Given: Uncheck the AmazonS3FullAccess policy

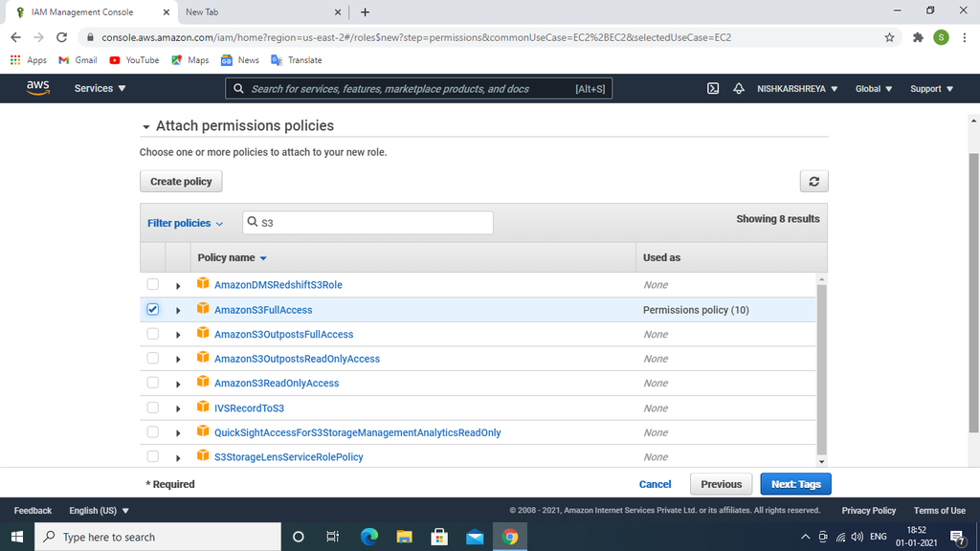Looking at the screenshot, I should click(x=152, y=308).
